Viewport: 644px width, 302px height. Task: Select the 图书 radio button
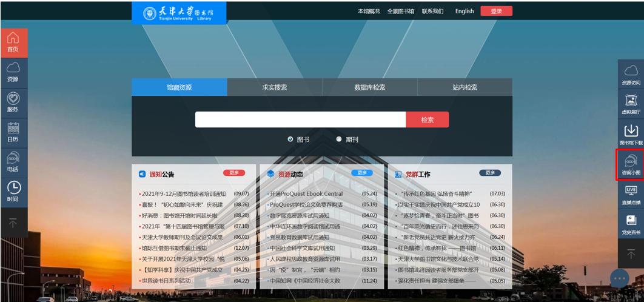tap(290, 139)
